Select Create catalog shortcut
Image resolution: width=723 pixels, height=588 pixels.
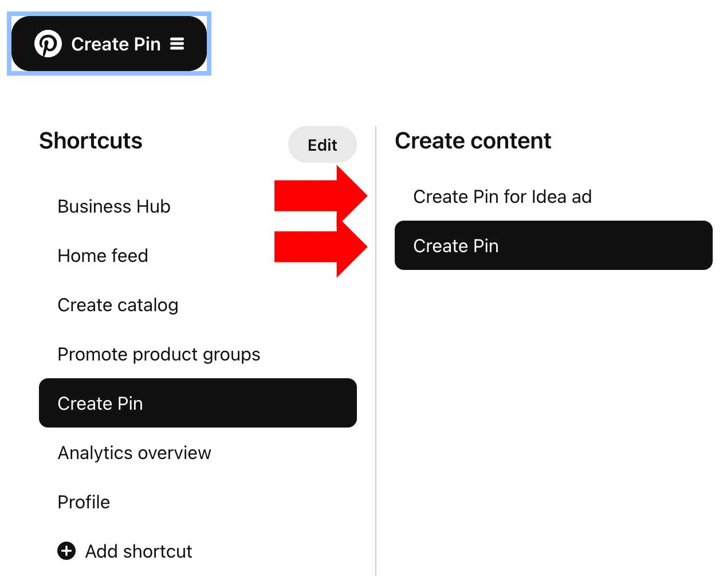coord(117,305)
